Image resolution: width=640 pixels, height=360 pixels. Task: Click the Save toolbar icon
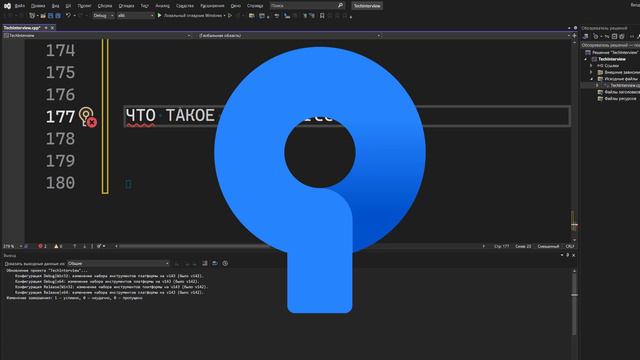click(x=51, y=16)
